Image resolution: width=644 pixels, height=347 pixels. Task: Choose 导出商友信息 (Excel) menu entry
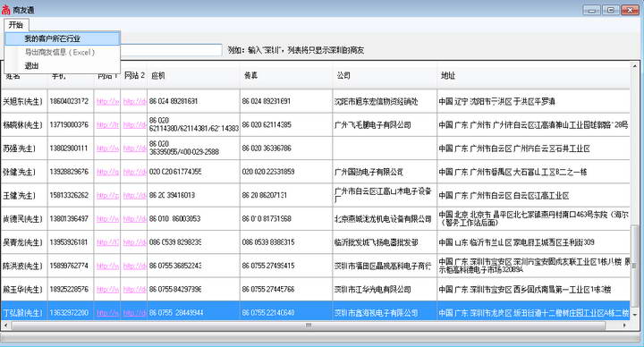(63, 52)
